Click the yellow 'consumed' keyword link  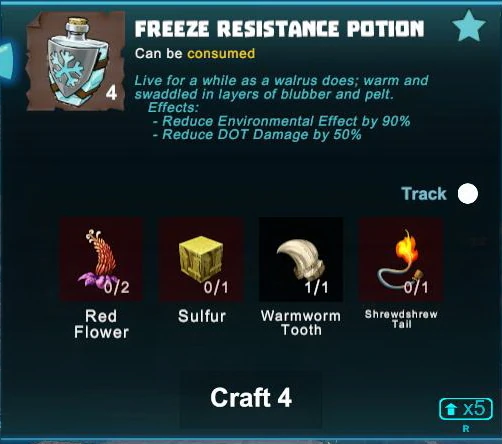(x=221, y=53)
